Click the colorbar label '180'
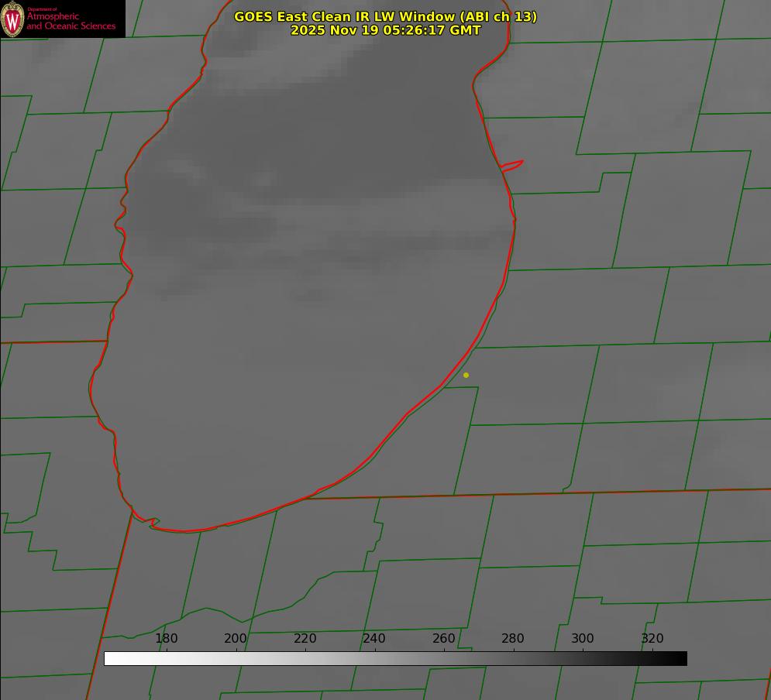771x700 pixels. click(x=166, y=638)
